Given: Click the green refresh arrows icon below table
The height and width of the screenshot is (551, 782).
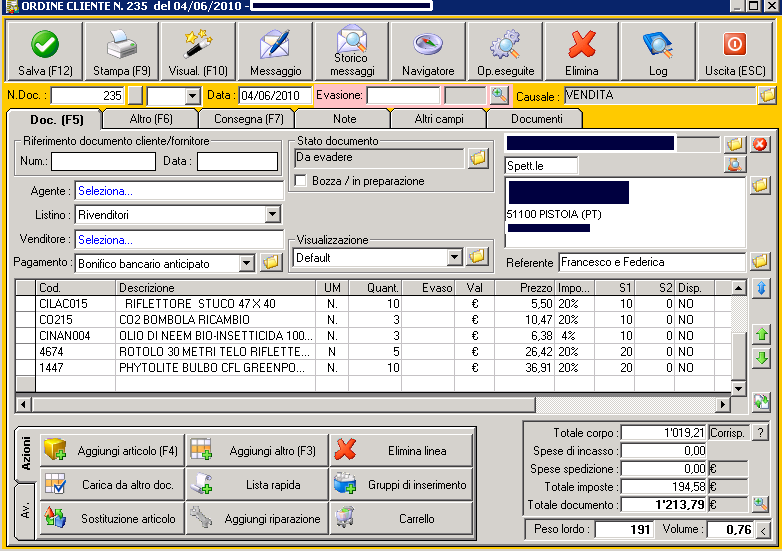Looking at the screenshot, I should pos(761,402).
